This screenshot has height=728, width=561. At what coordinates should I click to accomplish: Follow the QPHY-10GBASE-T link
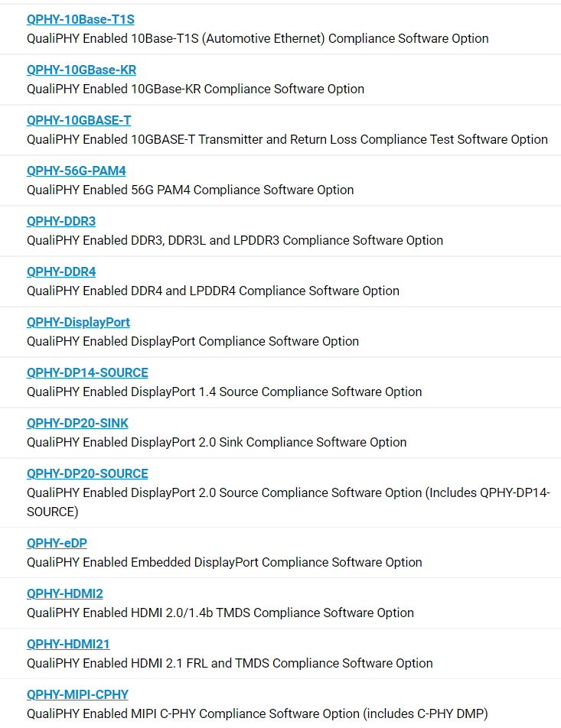point(79,121)
